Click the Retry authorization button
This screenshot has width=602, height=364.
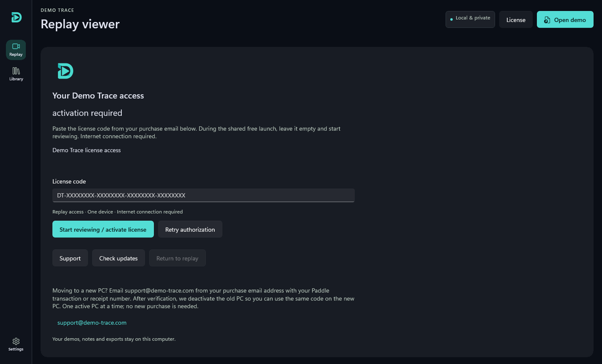(x=190, y=229)
